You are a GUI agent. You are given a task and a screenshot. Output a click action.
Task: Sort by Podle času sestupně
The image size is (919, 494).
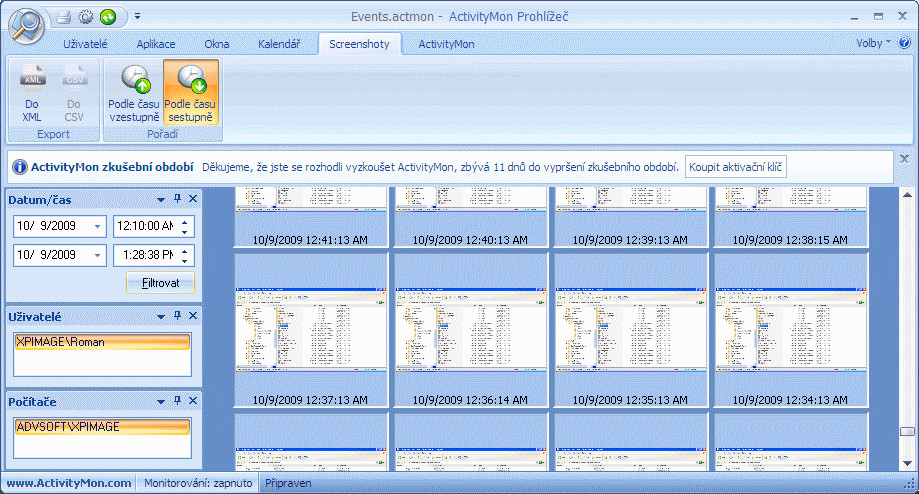tap(190, 92)
